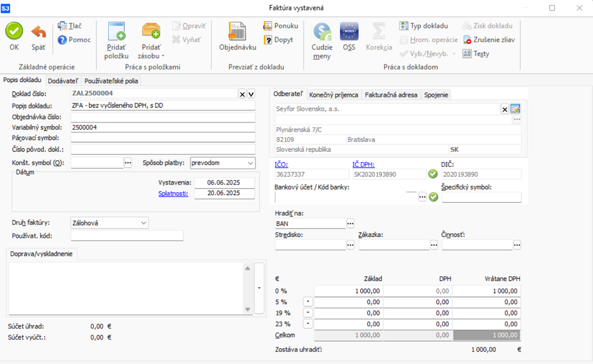Viewport: 593px width, 364px height.
Task: Confirm the invoice with the green OK icon
Action: point(14,31)
